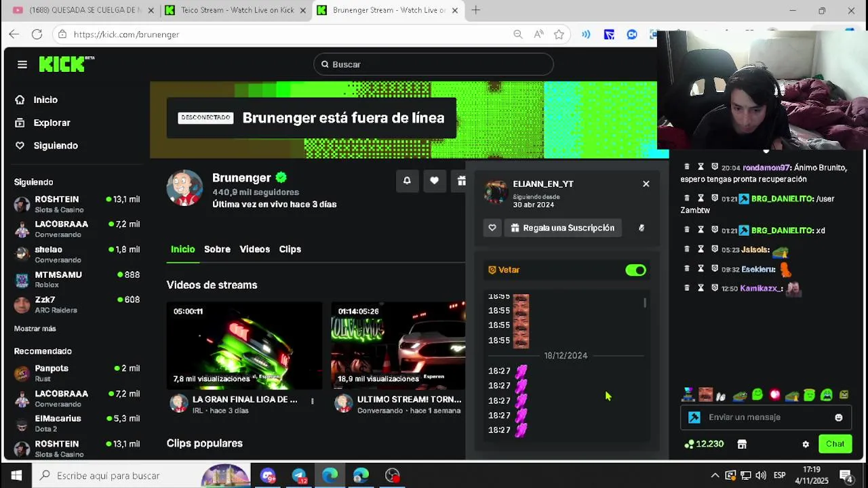
Task: Open Windows Start menu
Action: (x=16, y=476)
